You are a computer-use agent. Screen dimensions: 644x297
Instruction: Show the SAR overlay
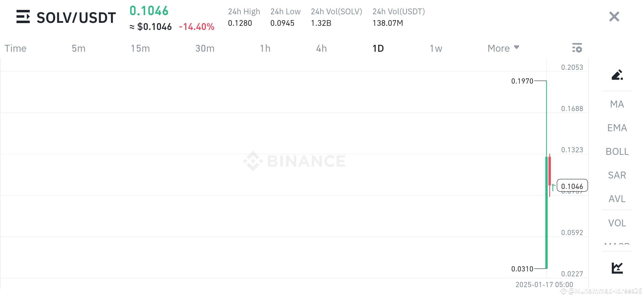[617, 175]
